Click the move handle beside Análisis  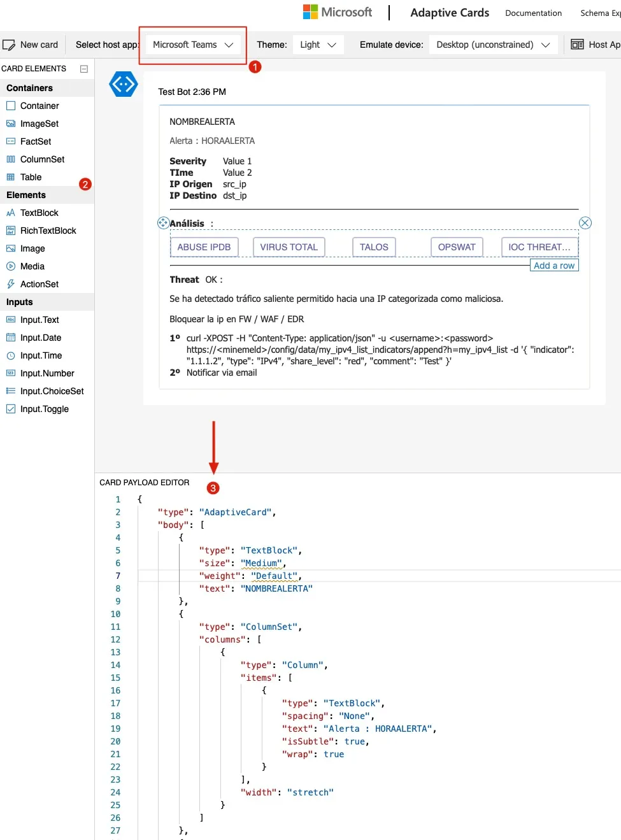click(x=163, y=223)
